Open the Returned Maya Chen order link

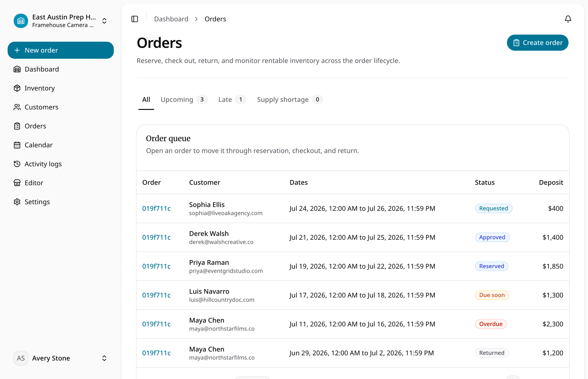click(156, 353)
